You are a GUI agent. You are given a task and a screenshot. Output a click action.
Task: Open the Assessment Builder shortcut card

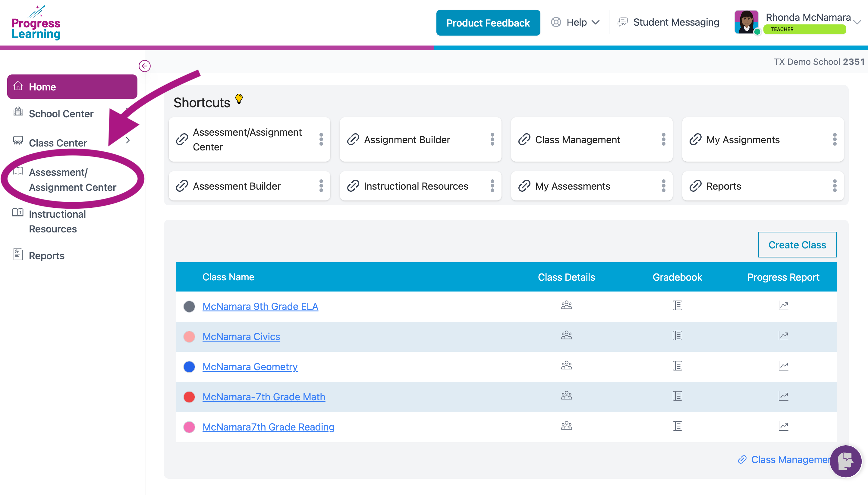click(x=249, y=186)
